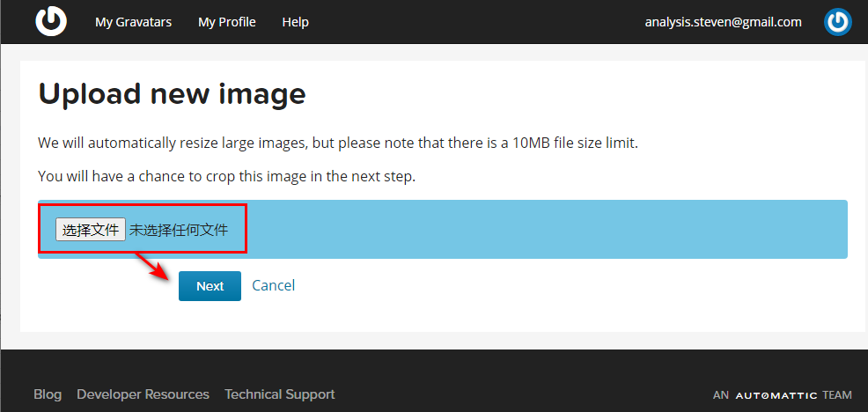
Task: Visit the Developer Resources footer link
Action: point(143,394)
